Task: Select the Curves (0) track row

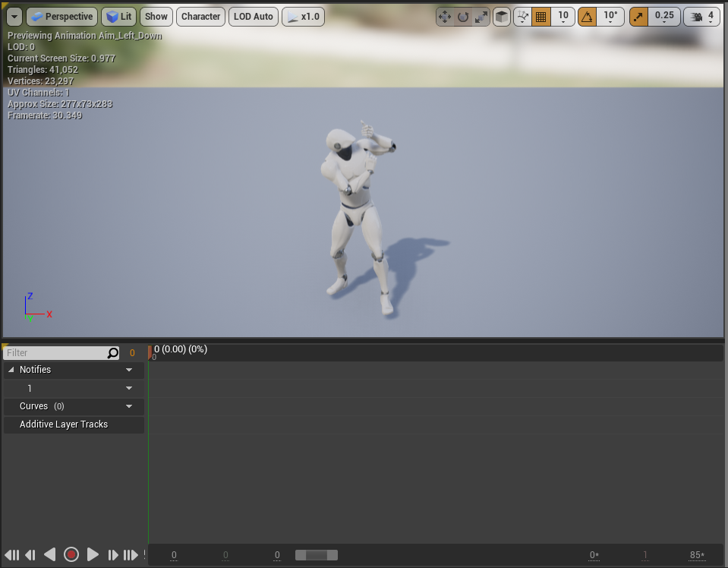Action: [x=74, y=406]
